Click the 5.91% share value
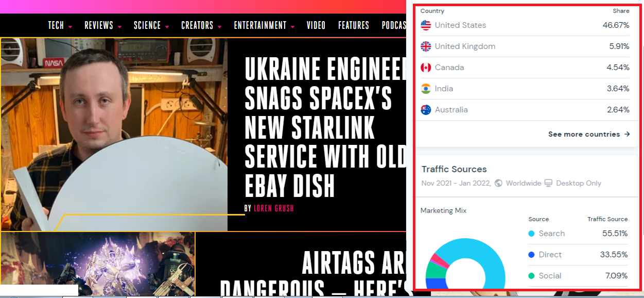Screen dimensions: 644x298 tap(619, 46)
